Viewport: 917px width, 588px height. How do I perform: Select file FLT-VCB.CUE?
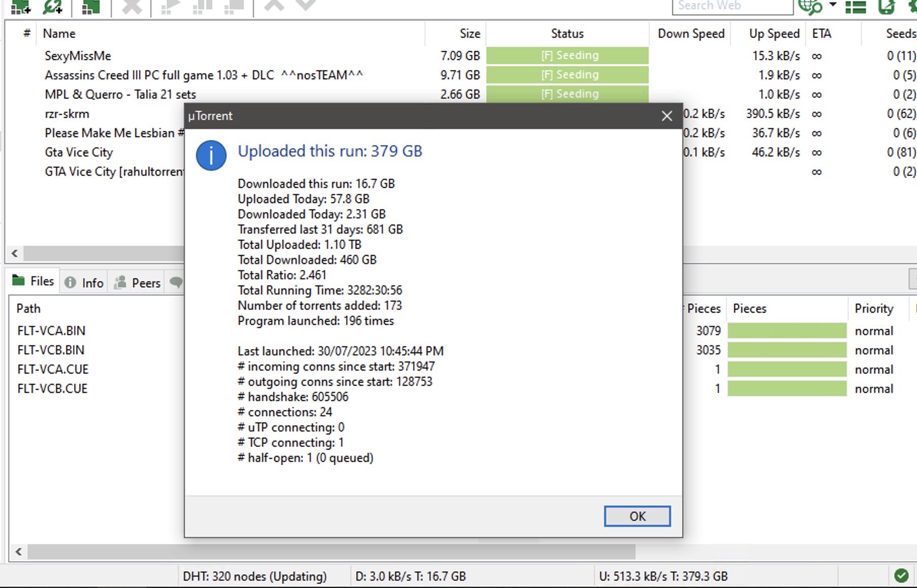[52, 388]
